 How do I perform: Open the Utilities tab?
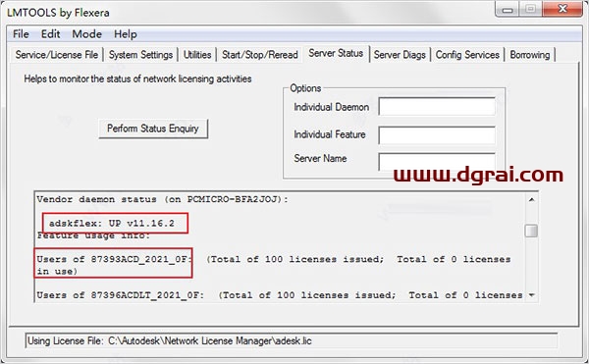pyautogui.click(x=197, y=55)
